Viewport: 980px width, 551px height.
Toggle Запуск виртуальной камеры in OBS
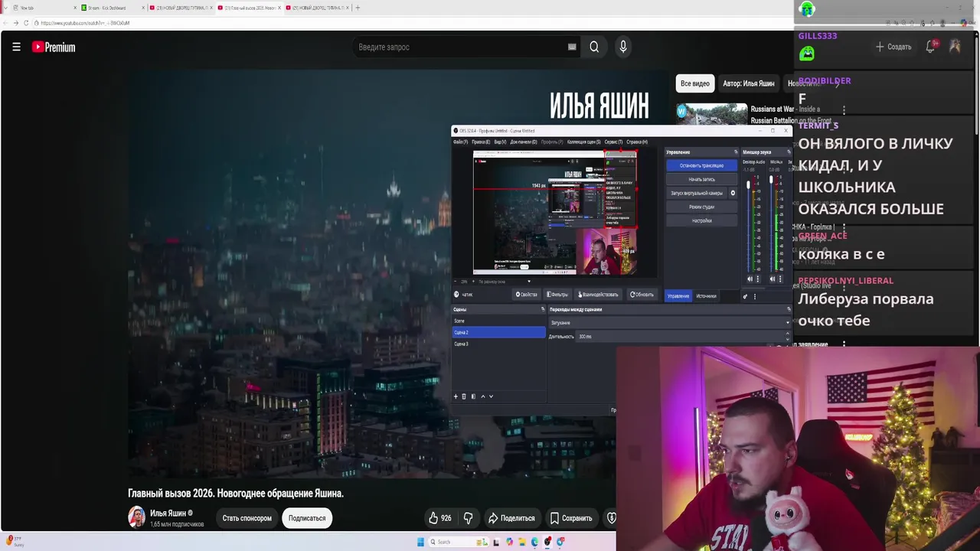pyautogui.click(x=697, y=193)
